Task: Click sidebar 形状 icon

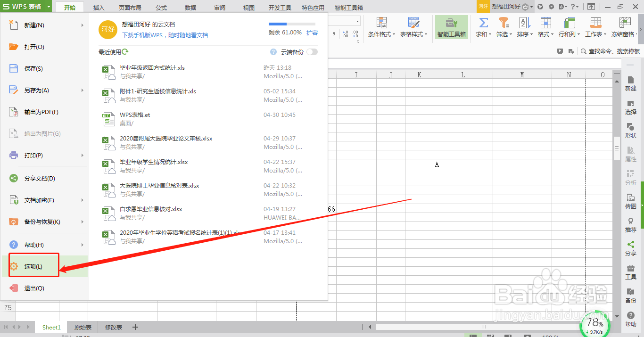Action: tap(630, 127)
